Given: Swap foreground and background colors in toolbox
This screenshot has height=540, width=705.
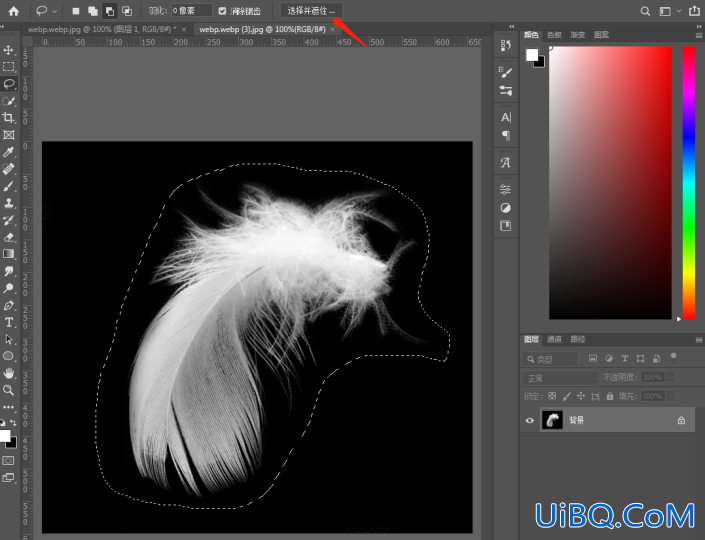Looking at the screenshot, I should coord(13,423).
